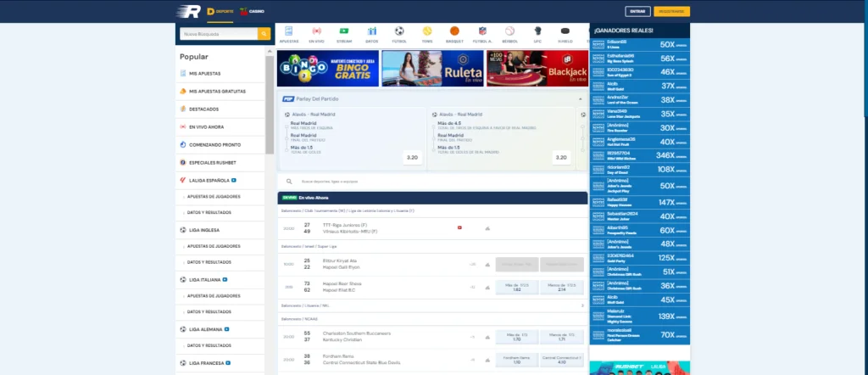Select the Fútbol soccer ball icon

click(x=399, y=34)
